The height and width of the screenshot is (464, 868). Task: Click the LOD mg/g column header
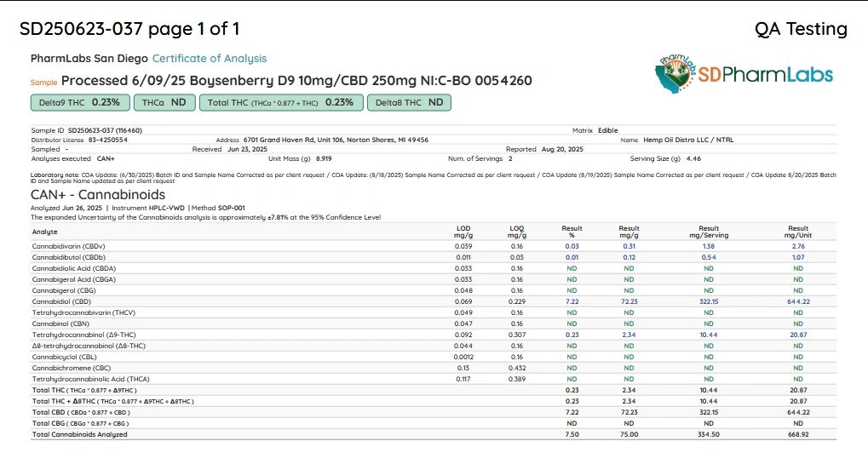pos(463,232)
